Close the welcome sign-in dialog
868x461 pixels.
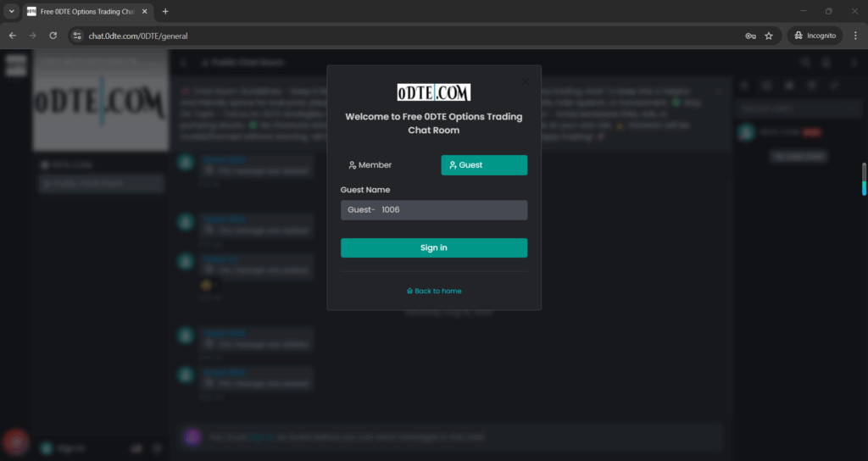coord(525,81)
